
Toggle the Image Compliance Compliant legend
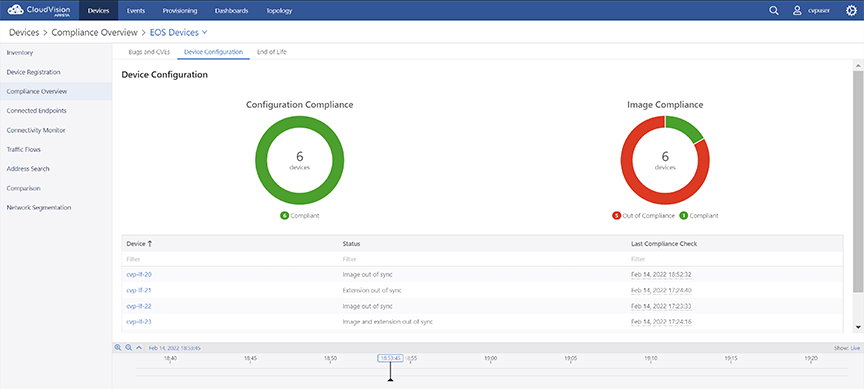[699, 216]
